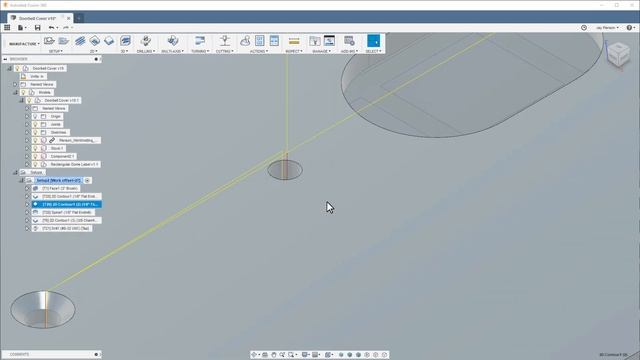
Task: Open the Turning dropdown menu
Action: tap(200, 51)
